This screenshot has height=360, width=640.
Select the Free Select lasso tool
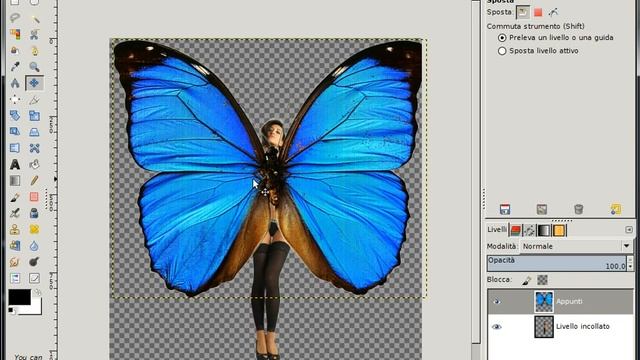pyautogui.click(x=15, y=18)
